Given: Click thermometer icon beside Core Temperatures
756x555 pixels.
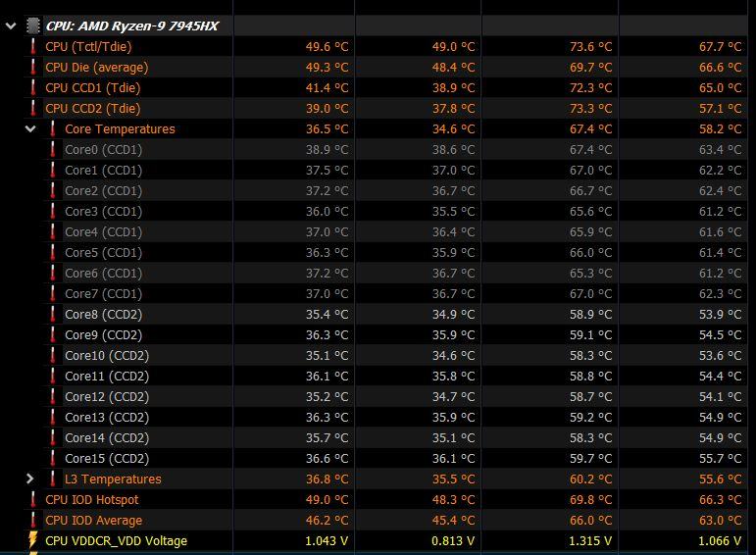Looking at the screenshot, I should [53, 128].
